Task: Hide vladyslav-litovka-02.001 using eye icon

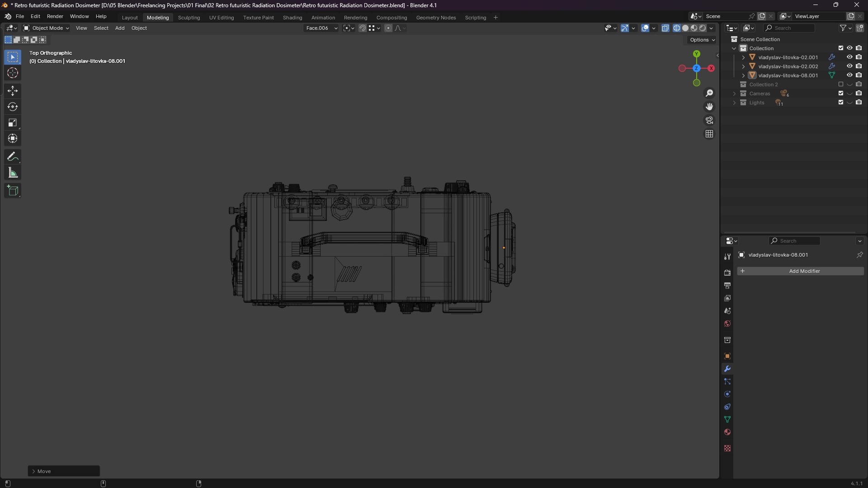Action: tap(849, 57)
